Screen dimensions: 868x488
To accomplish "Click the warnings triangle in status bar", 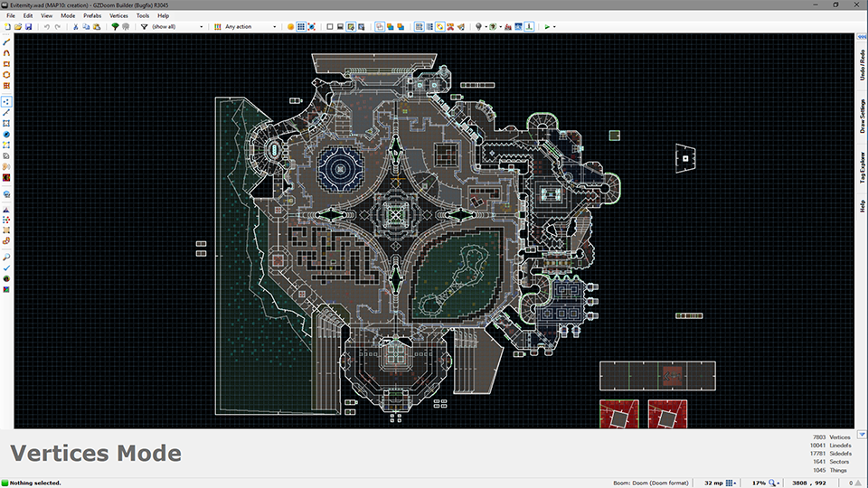I will click(859, 483).
